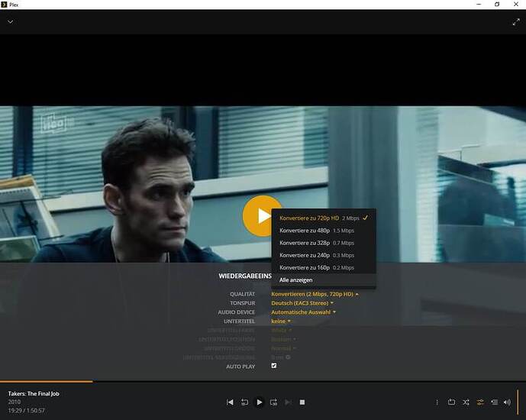Click the year 2010 under the title

coord(14,402)
